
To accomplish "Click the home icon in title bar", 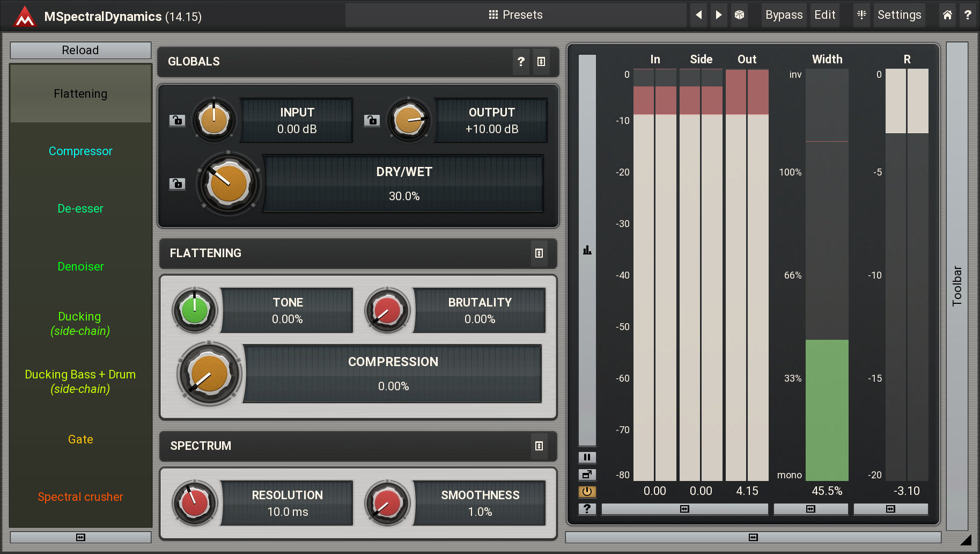I will coord(947,15).
